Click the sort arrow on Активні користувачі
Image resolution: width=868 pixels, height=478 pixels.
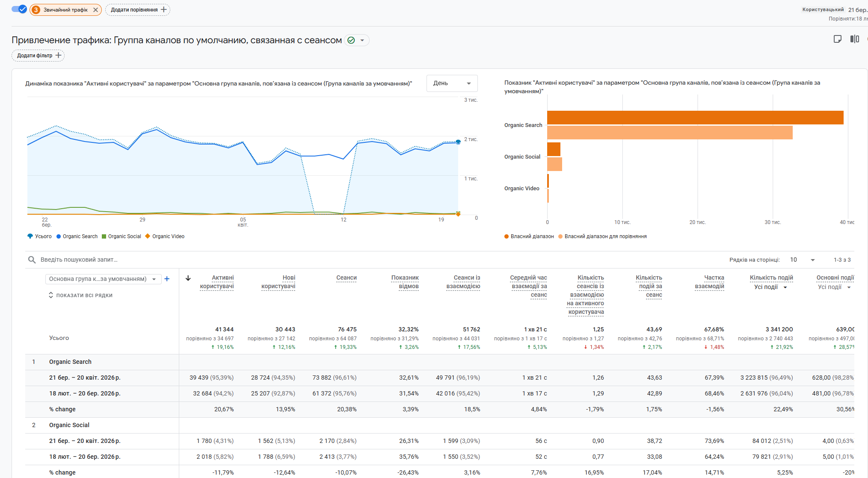[188, 278]
